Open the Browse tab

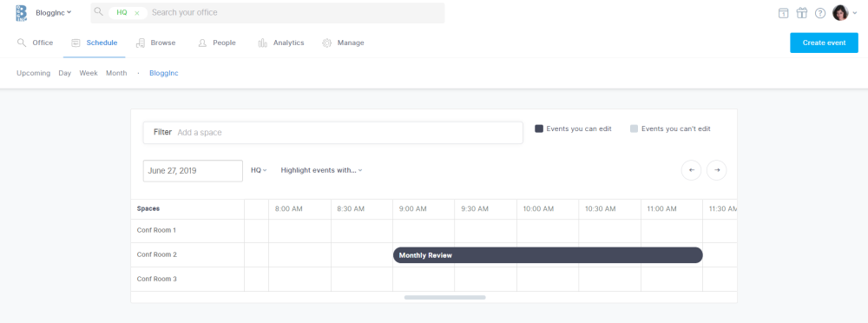[x=155, y=43]
